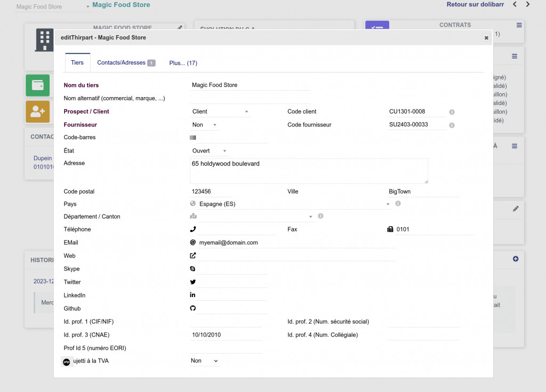Click info icon next to Code client
546x392 pixels.
[452, 112]
